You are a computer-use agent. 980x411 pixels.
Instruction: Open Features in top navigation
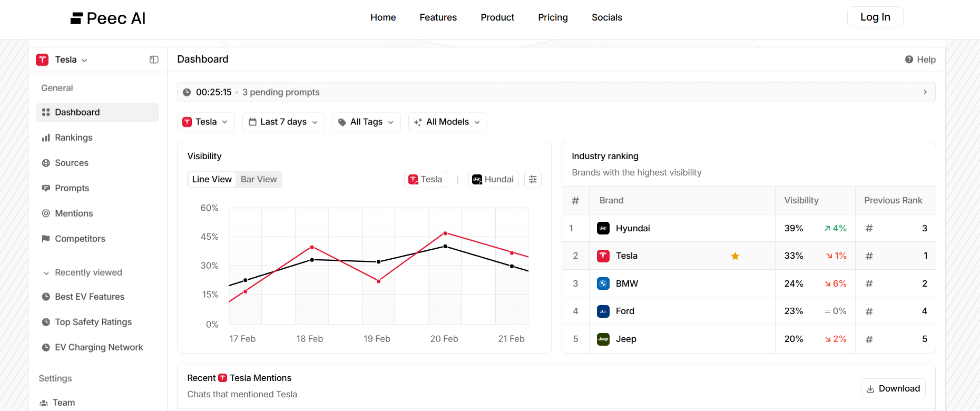click(x=438, y=17)
